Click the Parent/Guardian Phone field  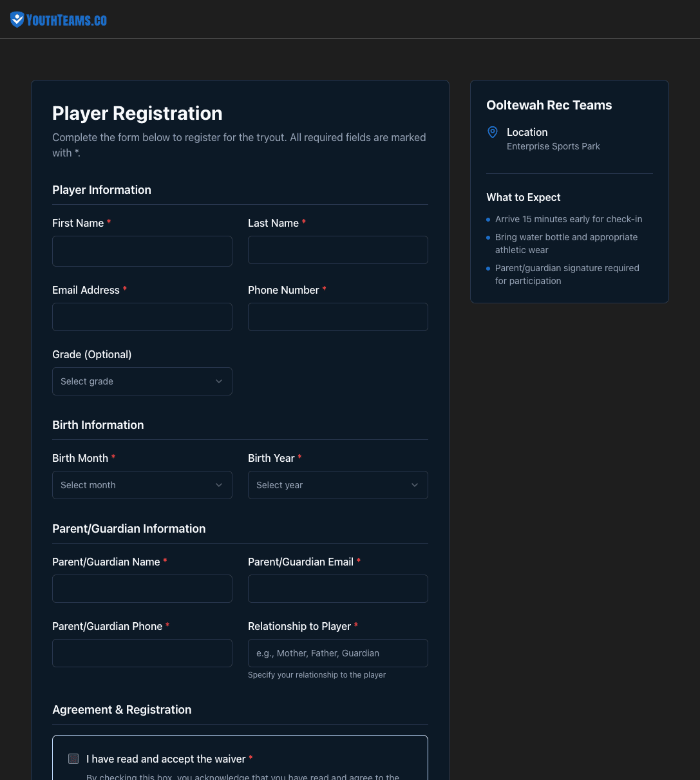(x=142, y=653)
